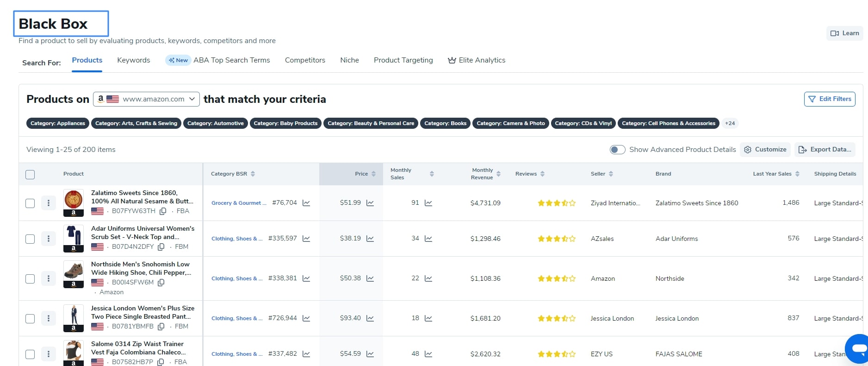This screenshot has width=868, height=366.
Task: Open sales trend chart for 91 monthly sales
Action: [x=428, y=203]
